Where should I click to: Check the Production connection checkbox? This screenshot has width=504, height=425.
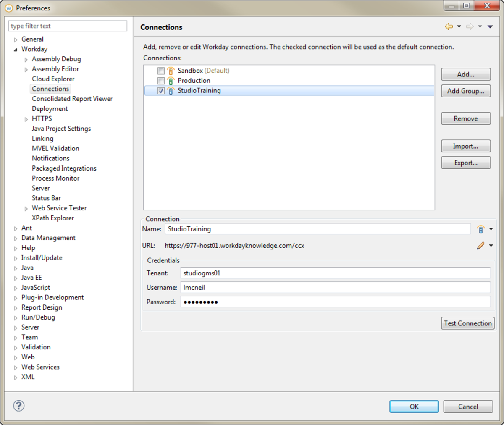[161, 81]
